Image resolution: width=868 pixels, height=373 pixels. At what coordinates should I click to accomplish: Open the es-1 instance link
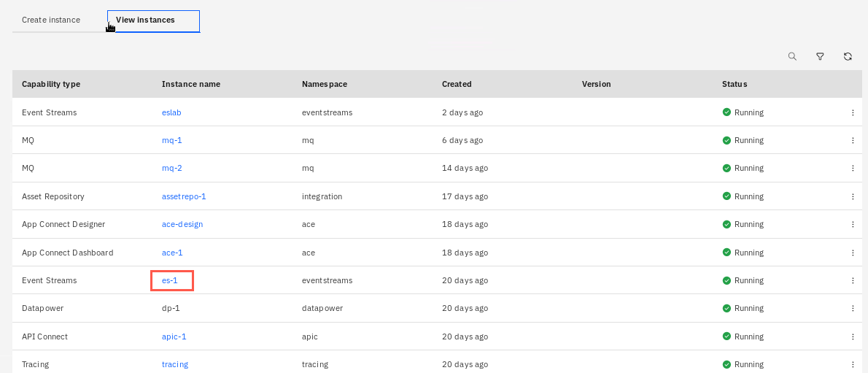click(x=170, y=280)
